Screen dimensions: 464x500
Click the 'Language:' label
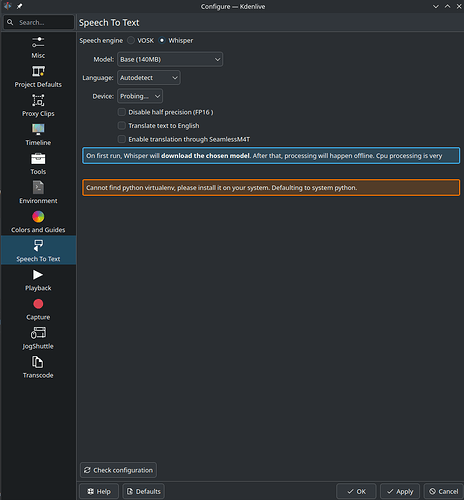(x=98, y=78)
